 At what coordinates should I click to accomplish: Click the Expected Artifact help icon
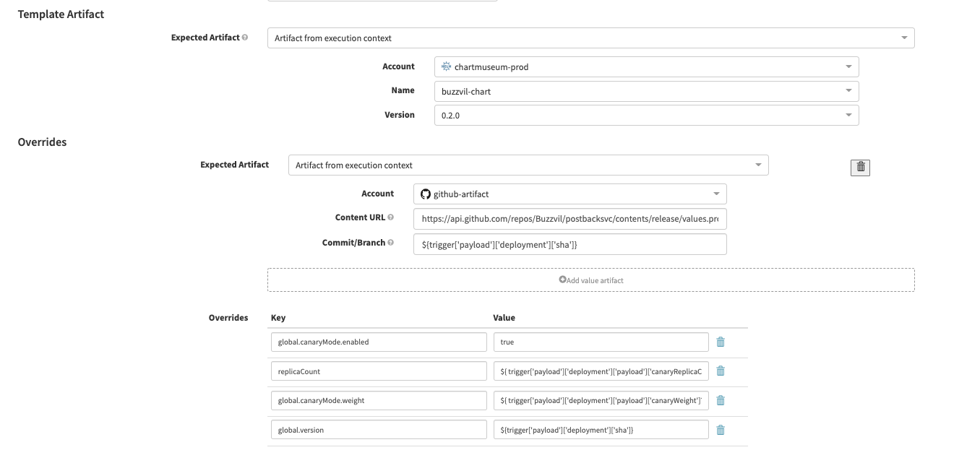coord(245,38)
